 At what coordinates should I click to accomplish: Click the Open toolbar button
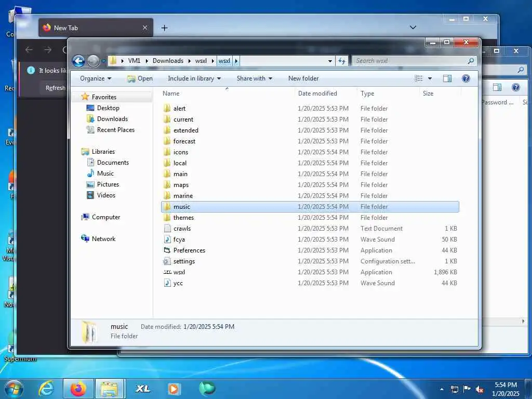(140, 78)
